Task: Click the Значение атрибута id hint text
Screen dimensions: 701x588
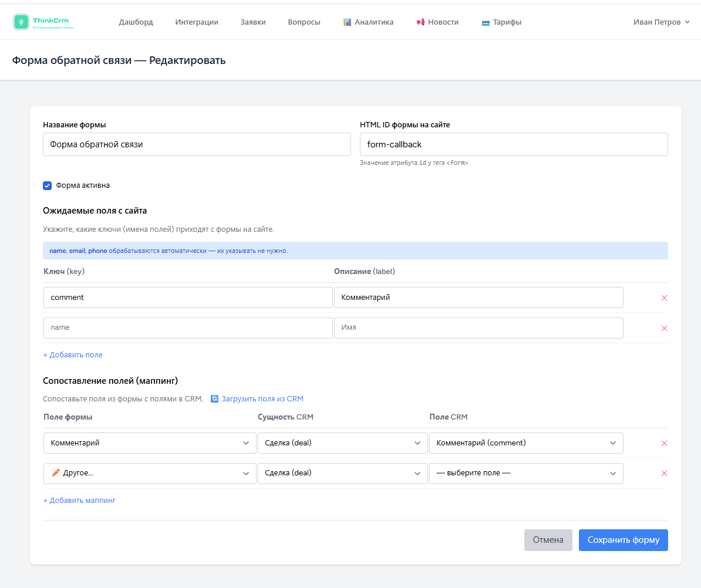Action: pyautogui.click(x=414, y=163)
